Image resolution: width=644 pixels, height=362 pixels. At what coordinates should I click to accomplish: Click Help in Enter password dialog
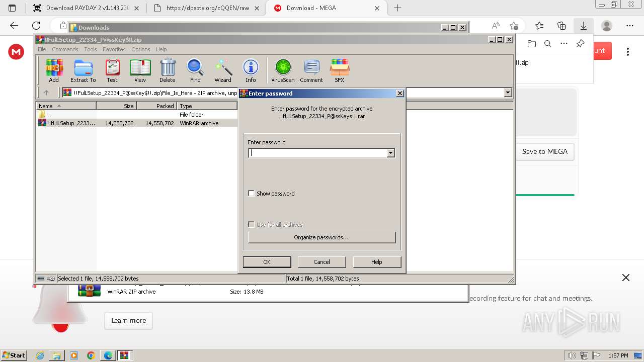[377, 262]
